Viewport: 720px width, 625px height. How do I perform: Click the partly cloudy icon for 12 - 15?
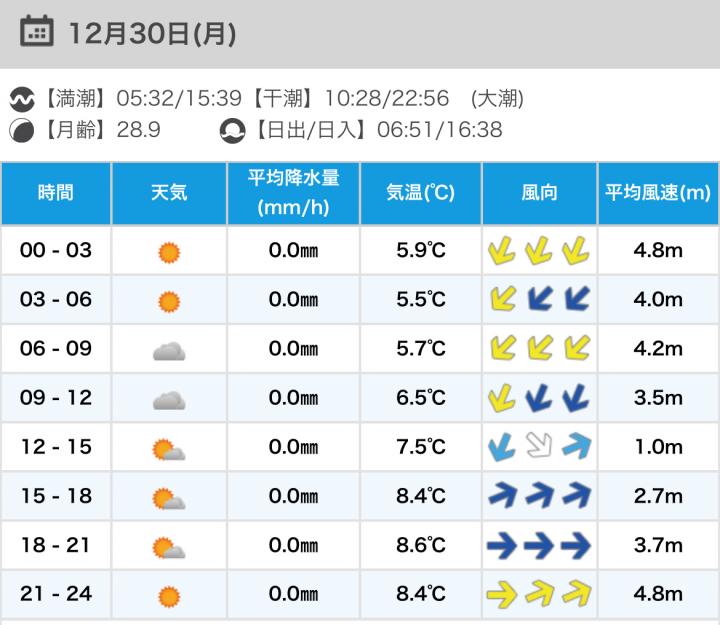(x=169, y=447)
